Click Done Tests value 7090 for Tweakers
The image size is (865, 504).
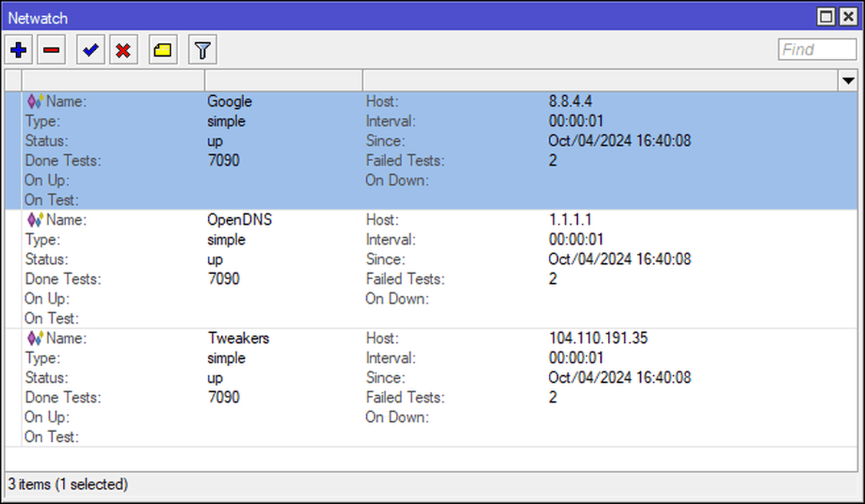223,397
